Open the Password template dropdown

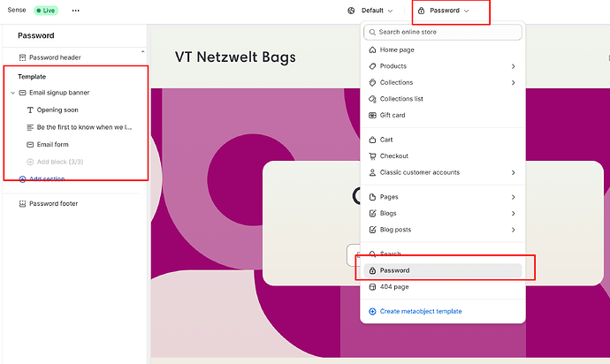click(x=449, y=11)
